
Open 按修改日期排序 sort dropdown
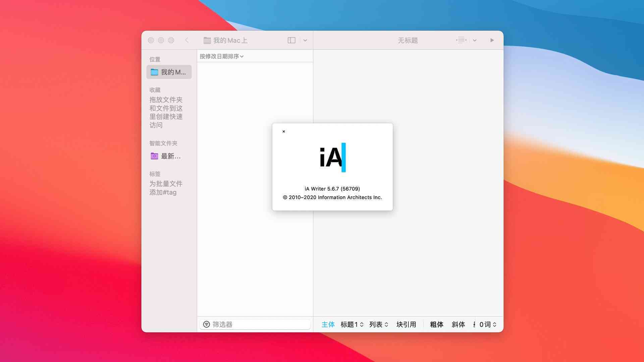click(x=222, y=56)
